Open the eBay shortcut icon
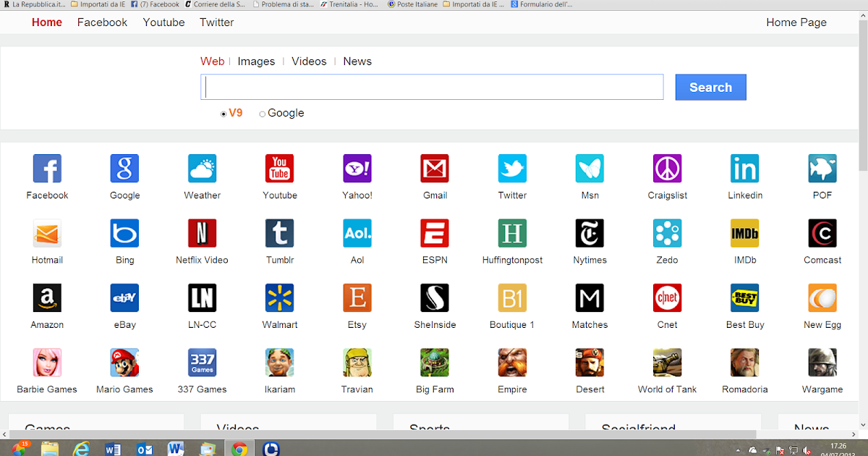The image size is (868, 456). [124, 297]
